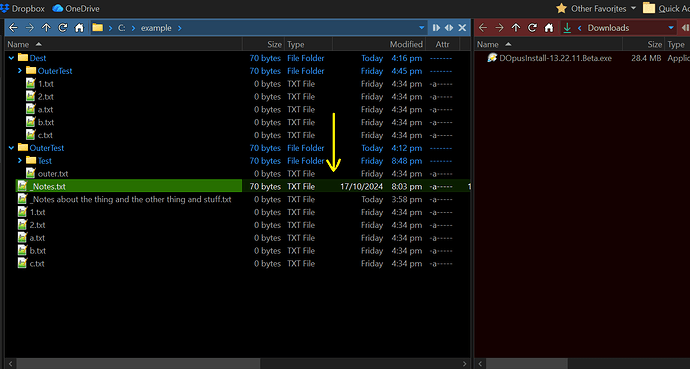Click the file icon of outer.txt
690x369 pixels.
tap(30, 173)
